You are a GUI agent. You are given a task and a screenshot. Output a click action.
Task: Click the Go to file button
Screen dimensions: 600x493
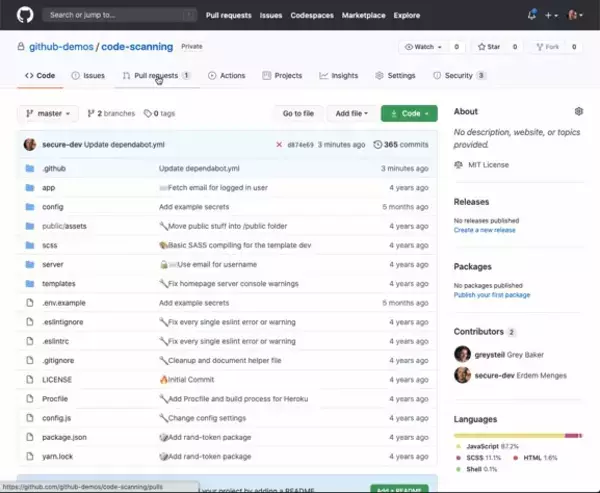[297, 114]
